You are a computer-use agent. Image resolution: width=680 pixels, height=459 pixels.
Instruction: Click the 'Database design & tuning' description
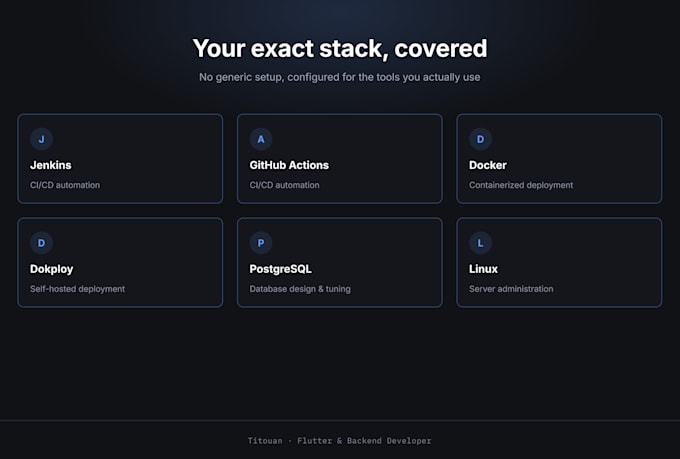[x=300, y=289]
